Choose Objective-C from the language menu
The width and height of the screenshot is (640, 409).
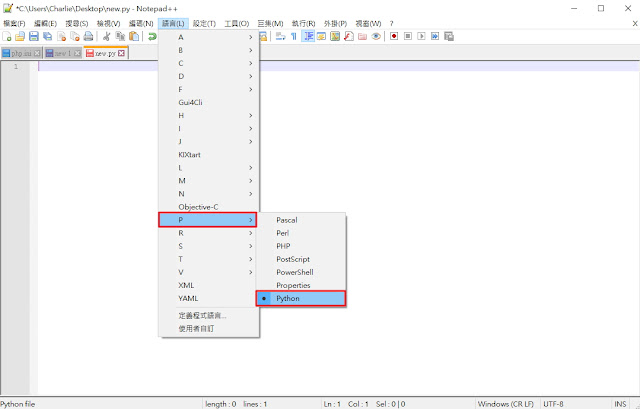tap(209, 207)
